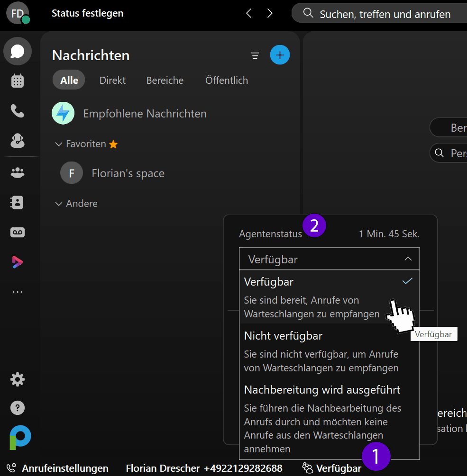Open Anrufeinstellungen in the footer
467x476 pixels.
click(65, 468)
